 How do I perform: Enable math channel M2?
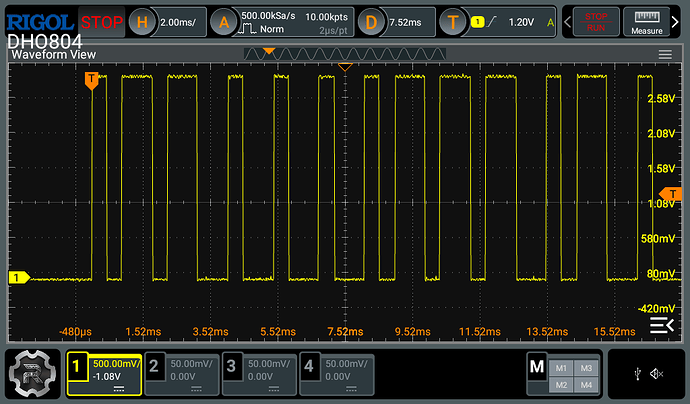[x=561, y=385]
